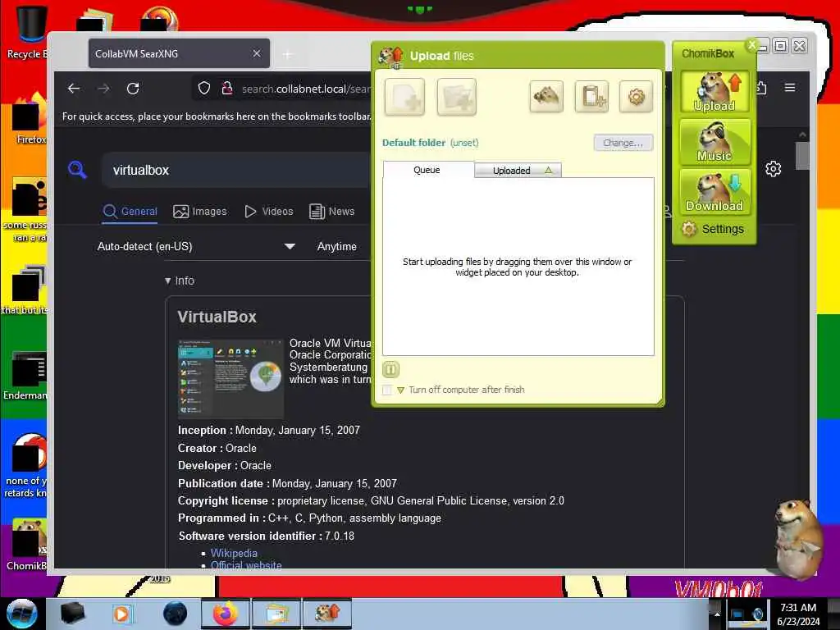Open the Firefox desktop shortcut
Screen dimensions: 840x630
point(30,119)
